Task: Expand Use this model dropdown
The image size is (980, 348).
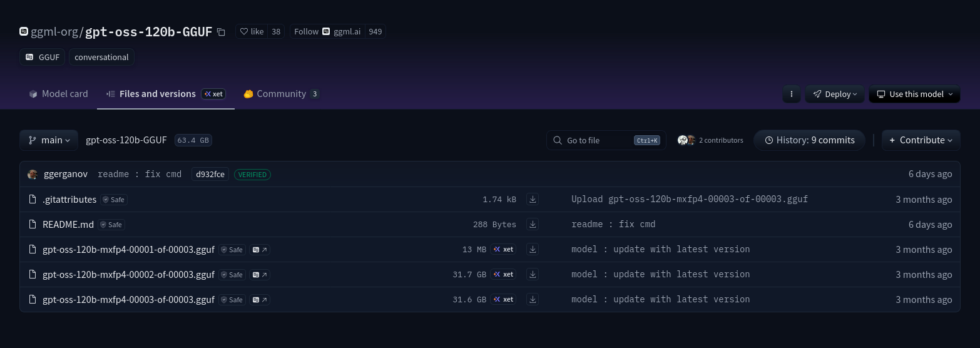Action: 914,94
